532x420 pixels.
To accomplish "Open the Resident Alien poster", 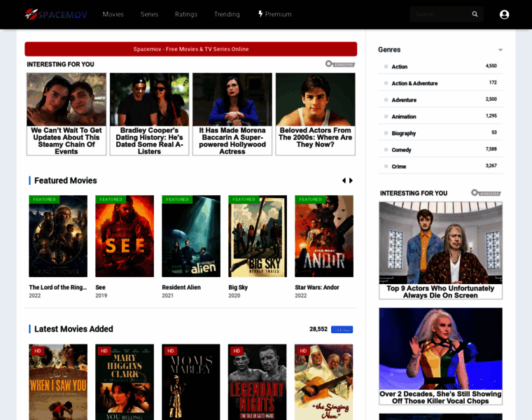I will 191,236.
